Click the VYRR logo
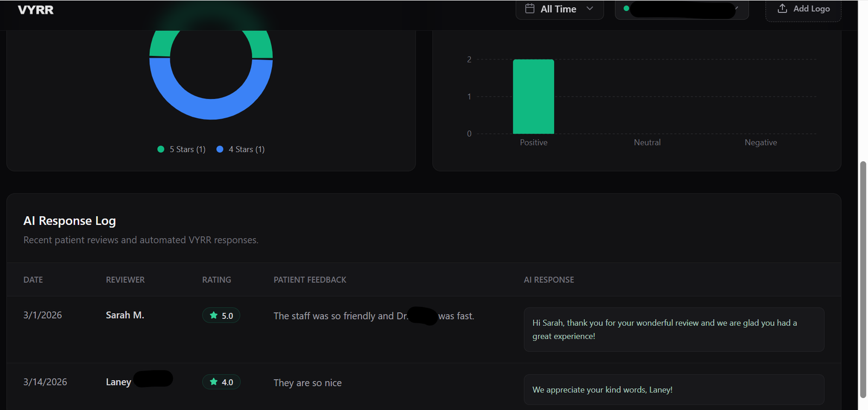 point(36,10)
